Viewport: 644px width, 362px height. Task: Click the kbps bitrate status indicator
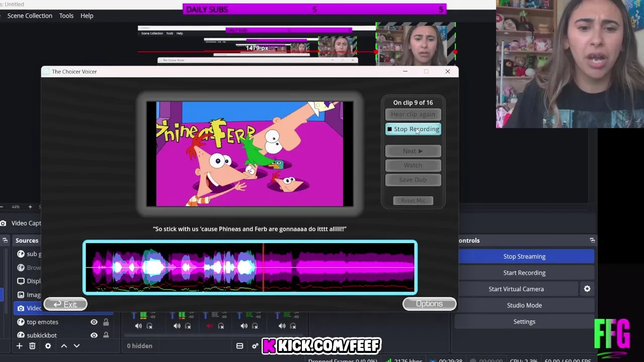point(404,360)
